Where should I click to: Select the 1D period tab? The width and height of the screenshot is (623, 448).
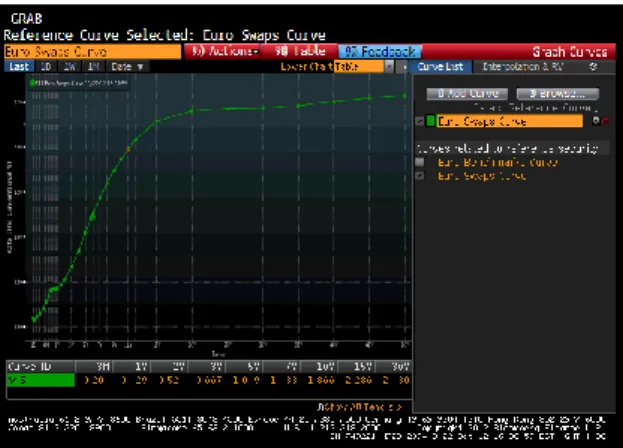46,66
